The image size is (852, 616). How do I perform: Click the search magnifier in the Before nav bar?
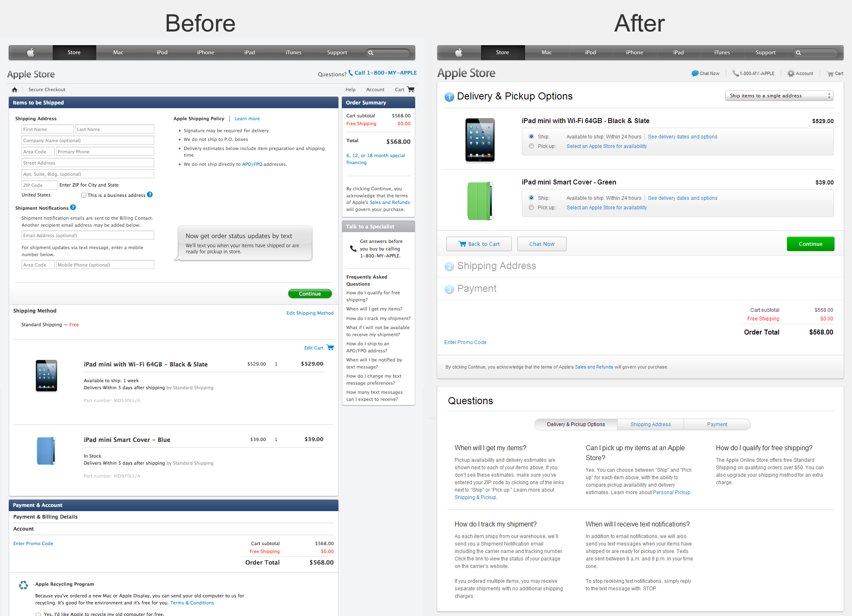point(371,53)
